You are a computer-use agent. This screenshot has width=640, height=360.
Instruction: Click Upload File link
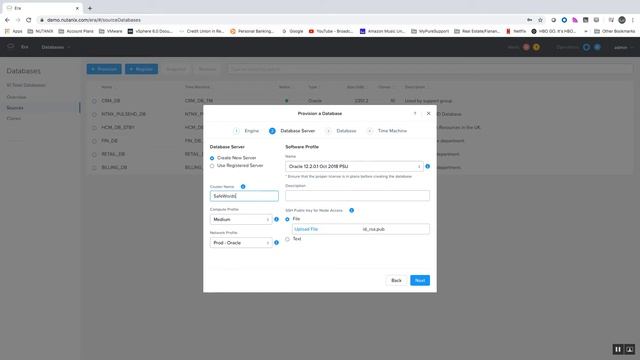coord(306,229)
